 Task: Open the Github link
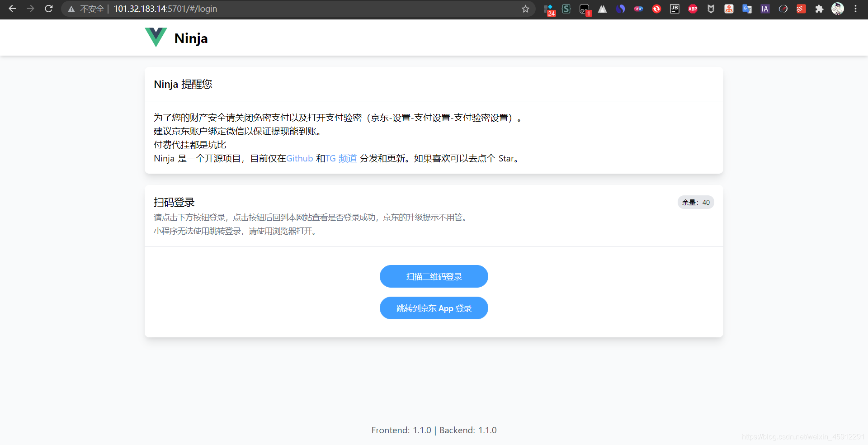click(x=299, y=158)
